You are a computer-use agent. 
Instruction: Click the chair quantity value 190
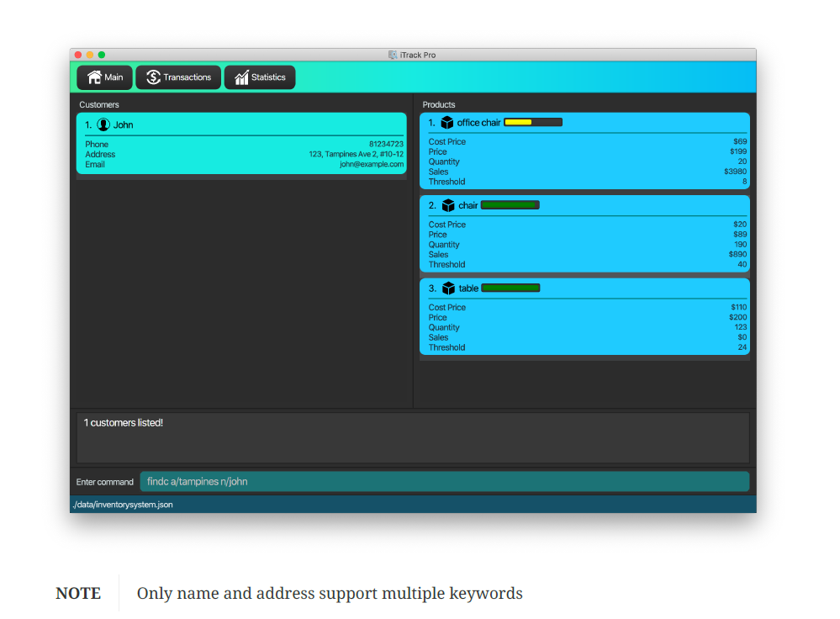(x=740, y=245)
